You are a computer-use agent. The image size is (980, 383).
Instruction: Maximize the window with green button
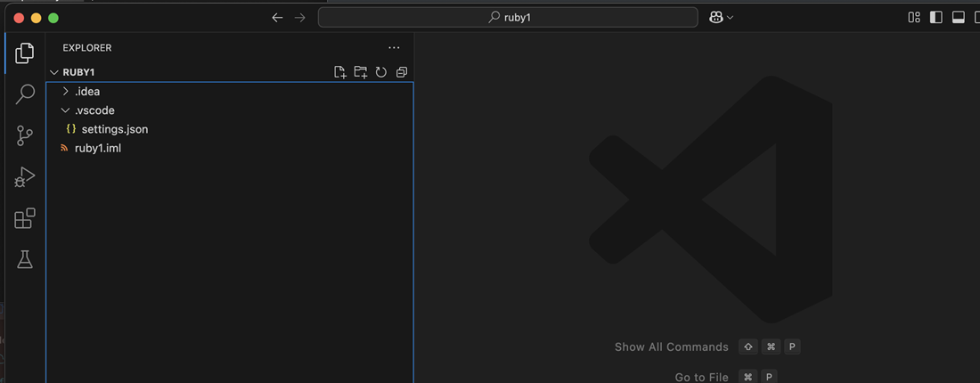click(x=53, y=18)
